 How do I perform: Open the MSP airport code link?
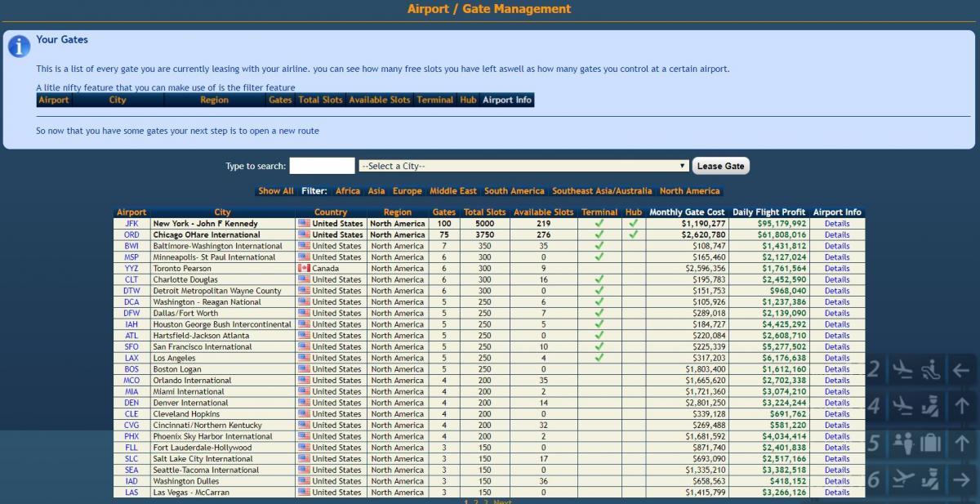pos(131,257)
